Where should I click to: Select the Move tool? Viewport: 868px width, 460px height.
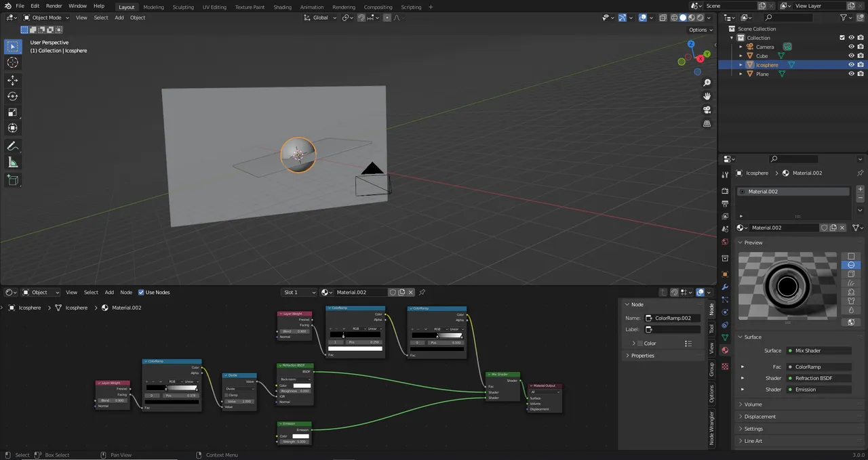[12, 80]
